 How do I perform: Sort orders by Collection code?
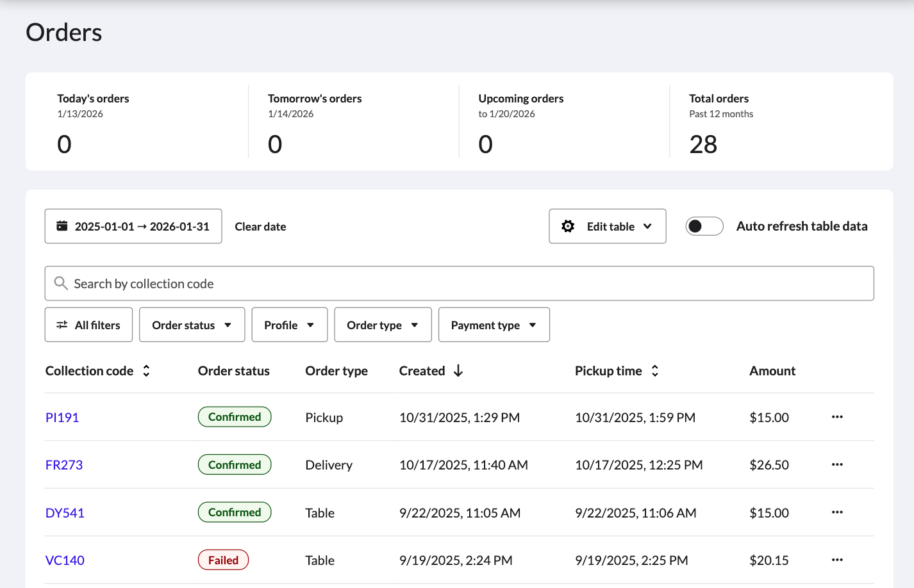[146, 370]
